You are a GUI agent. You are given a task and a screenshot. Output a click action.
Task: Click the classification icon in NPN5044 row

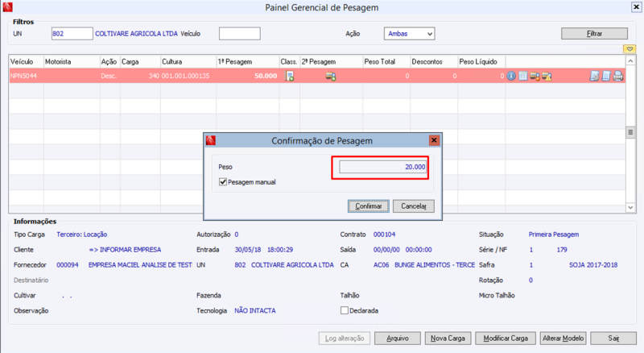pyautogui.click(x=290, y=76)
